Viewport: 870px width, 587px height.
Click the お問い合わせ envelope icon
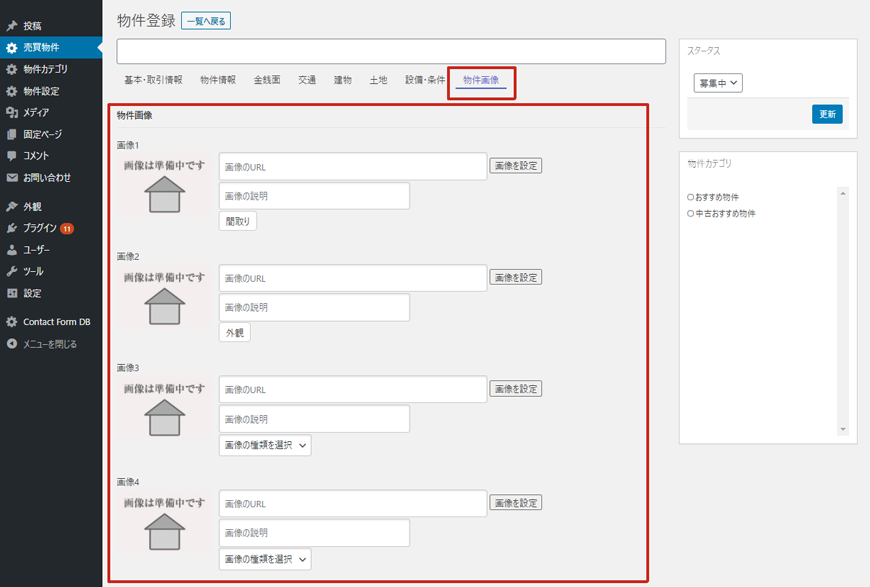12,178
